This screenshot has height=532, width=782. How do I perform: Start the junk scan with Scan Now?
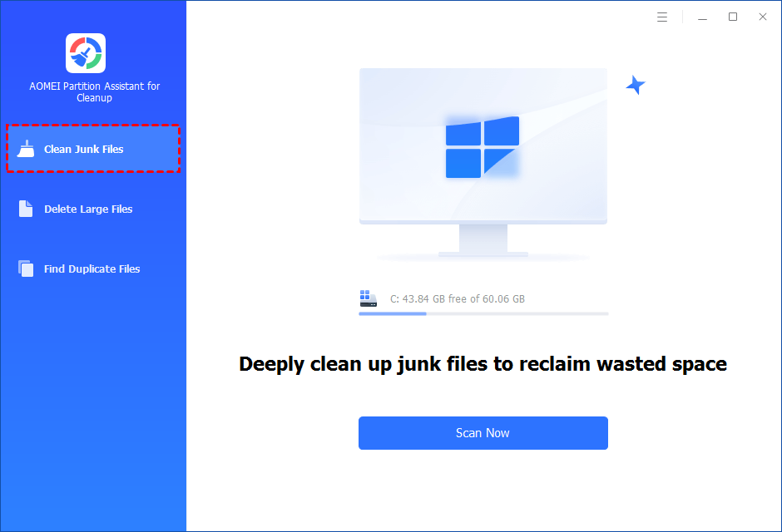pyautogui.click(x=483, y=433)
